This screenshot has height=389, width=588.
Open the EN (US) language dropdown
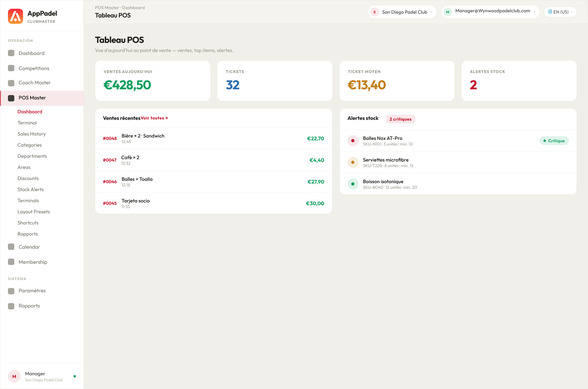click(560, 12)
